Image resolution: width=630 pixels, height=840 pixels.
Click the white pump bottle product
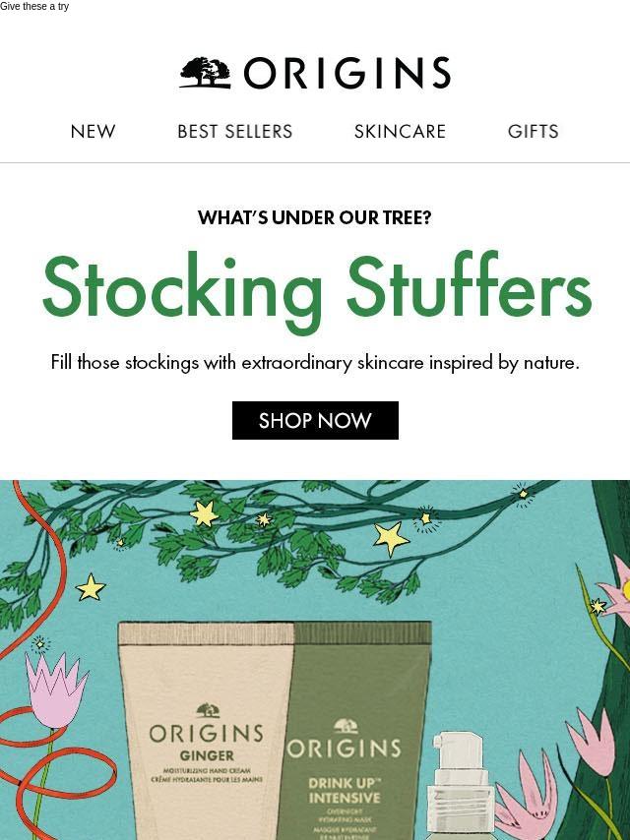click(x=461, y=785)
